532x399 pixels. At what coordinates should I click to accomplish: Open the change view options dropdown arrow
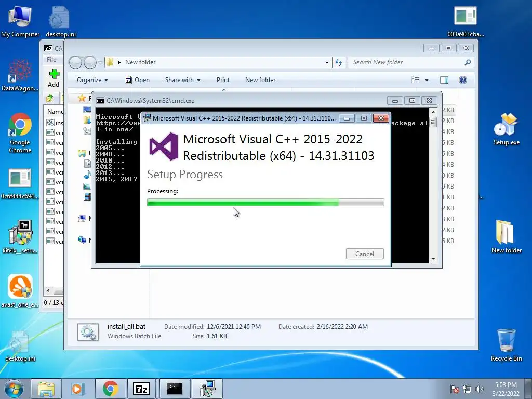tap(427, 80)
